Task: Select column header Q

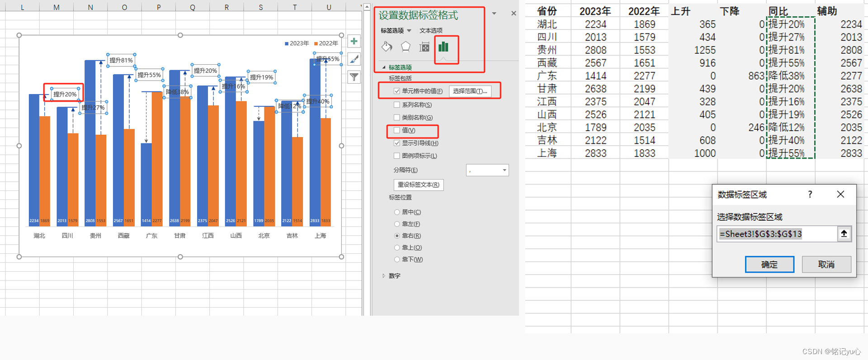Action: pyautogui.click(x=193, y=7)
